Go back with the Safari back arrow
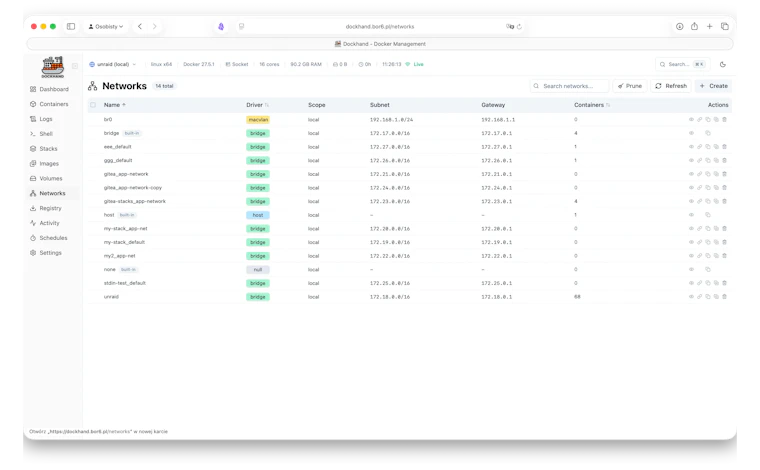This screenshot has height=470, width=760. pos(140,26)
